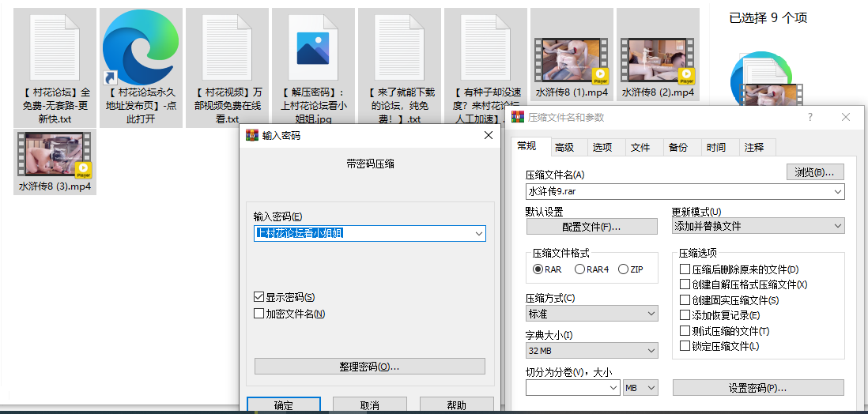Click the 配置文件 button
Viewport: 868px width, 414px height.
point(592,227)
